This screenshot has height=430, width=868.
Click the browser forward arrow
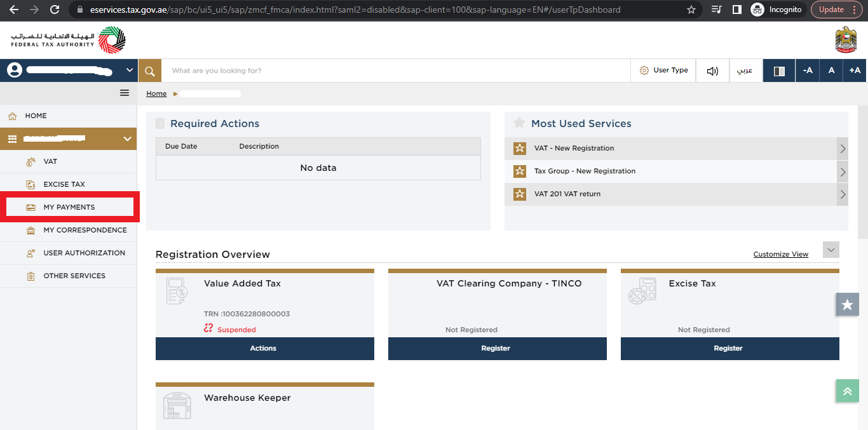click(34, 10)
